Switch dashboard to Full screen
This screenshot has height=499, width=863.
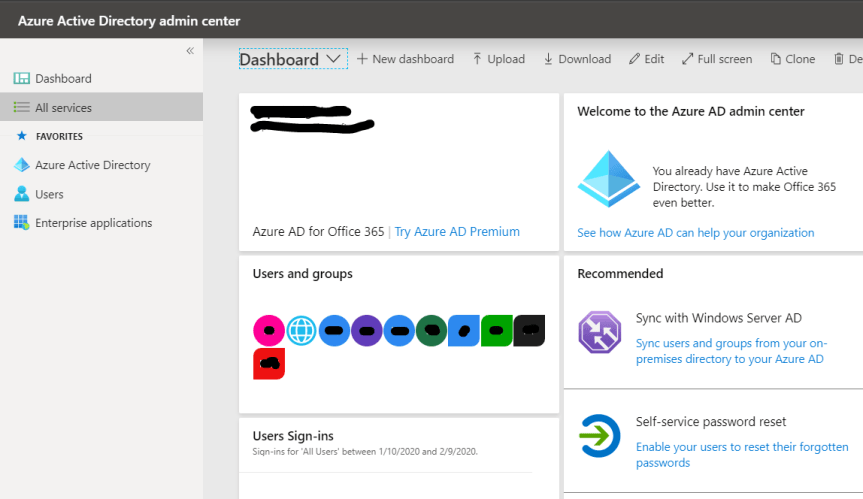pyautogui.click(x=716, y=59)
